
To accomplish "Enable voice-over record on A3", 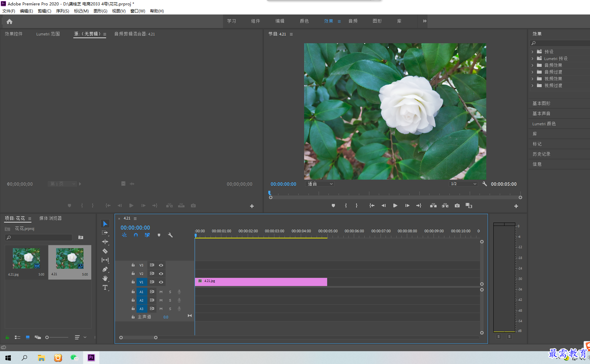I will 179,309.
